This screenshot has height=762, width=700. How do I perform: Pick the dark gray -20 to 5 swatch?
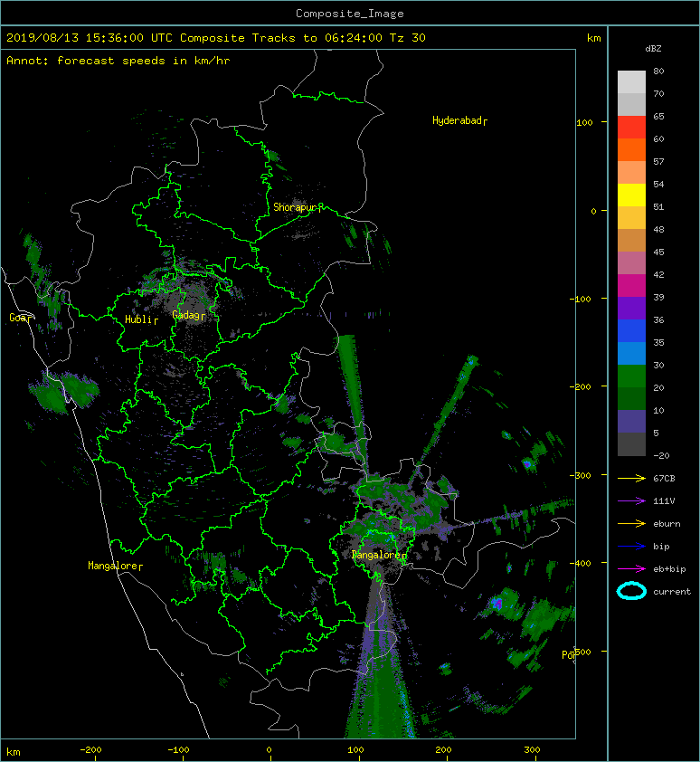(x=631, y=443)
